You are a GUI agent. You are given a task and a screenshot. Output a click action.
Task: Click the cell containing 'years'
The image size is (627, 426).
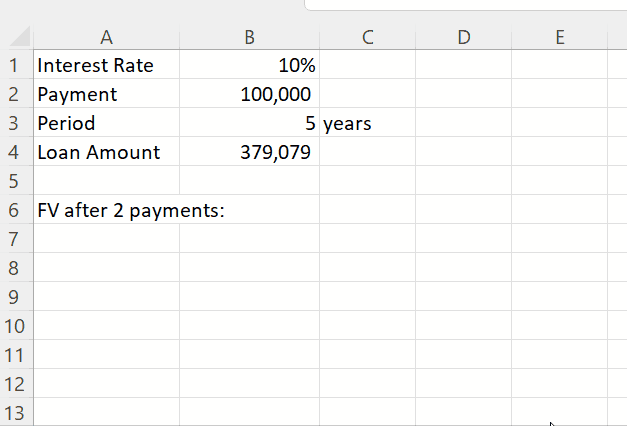367,124
